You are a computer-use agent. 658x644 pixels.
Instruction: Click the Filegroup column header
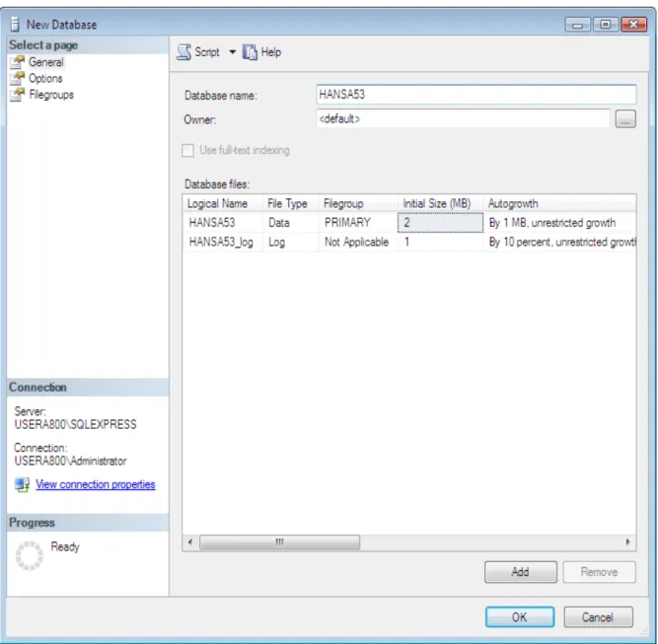(358, 203)
